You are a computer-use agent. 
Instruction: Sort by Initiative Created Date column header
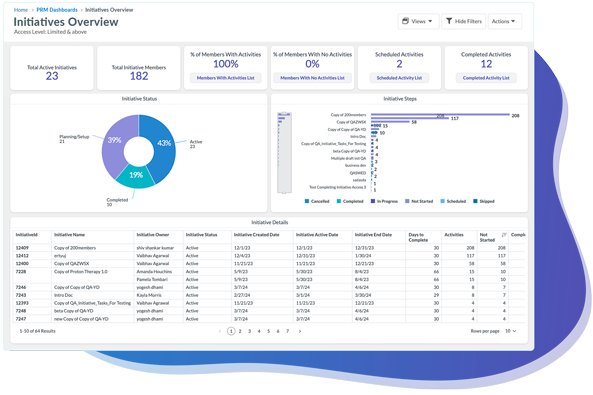(256, 235)
